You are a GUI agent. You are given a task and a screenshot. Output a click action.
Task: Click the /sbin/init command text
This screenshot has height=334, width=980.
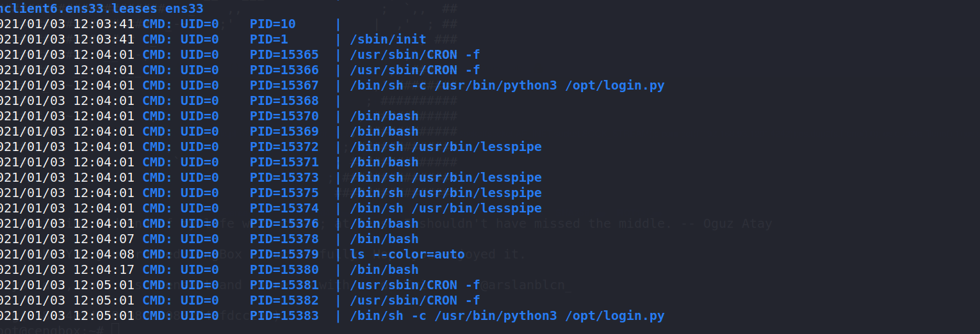click(x=388, y=39)
